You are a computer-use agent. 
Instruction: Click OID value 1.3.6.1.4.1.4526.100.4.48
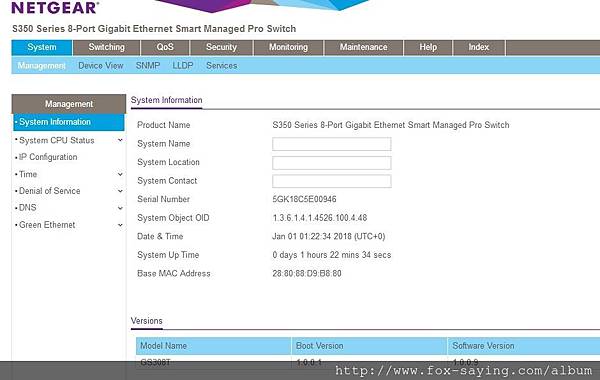(320, 218)
